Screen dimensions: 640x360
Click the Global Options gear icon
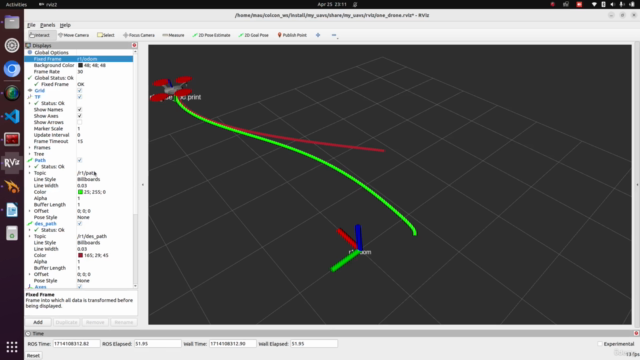(30, 52)
